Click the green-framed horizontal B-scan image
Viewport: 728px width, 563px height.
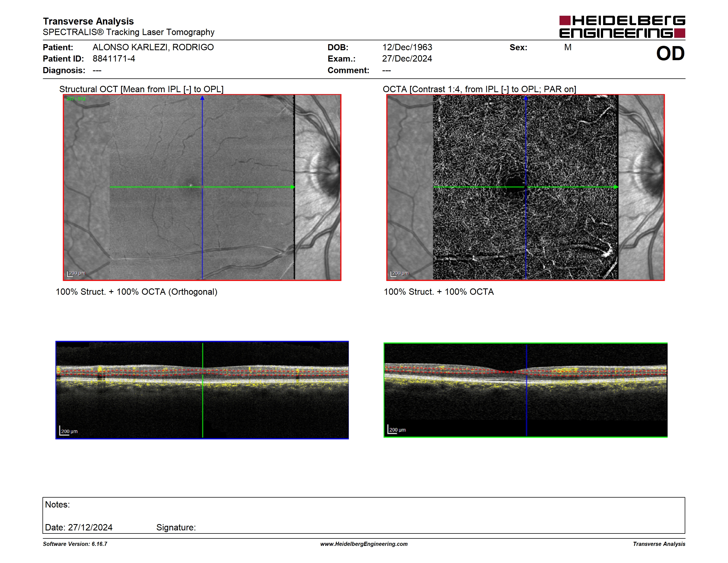(525, 390)
